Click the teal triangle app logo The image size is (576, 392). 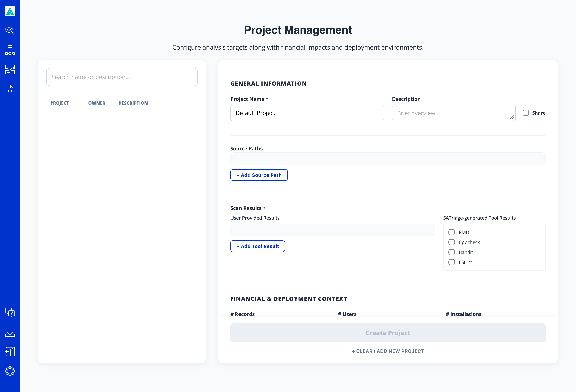10,11
